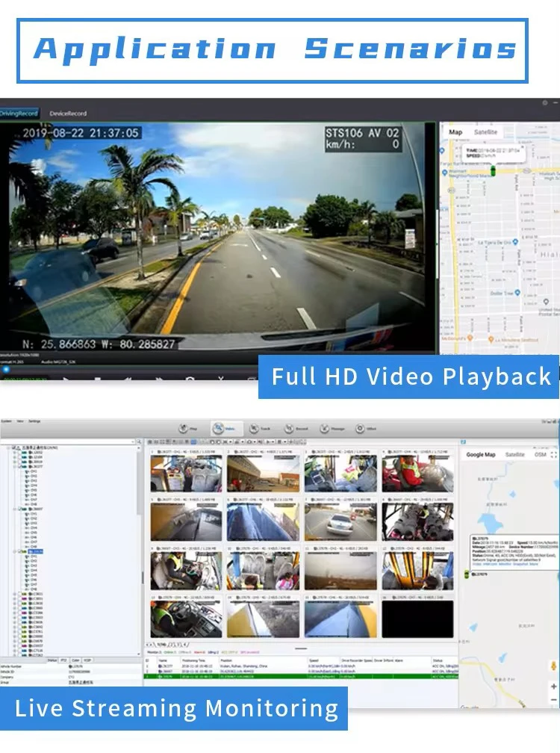The height and width of the screenshot is (753, 560).
Task: Open the Track module
Action: point(255,429)
